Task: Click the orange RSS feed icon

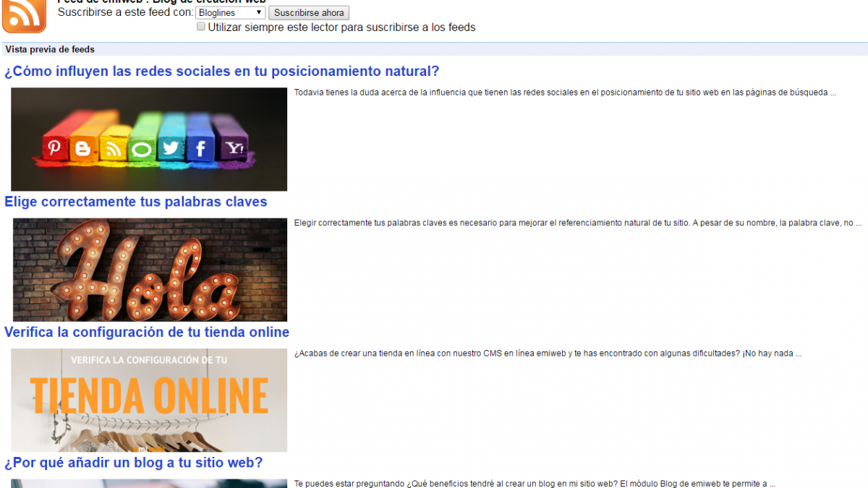Action: [x=24, y=16]
